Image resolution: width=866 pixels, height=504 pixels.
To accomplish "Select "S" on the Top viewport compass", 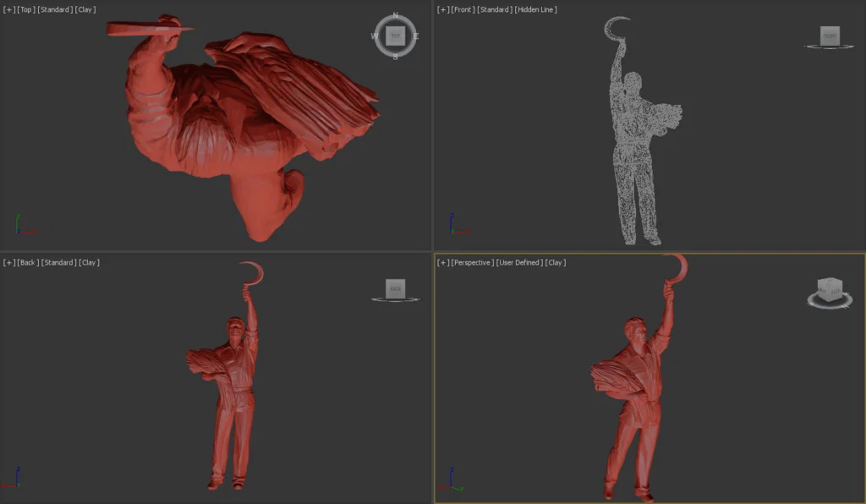I will [x=394, y=58].
